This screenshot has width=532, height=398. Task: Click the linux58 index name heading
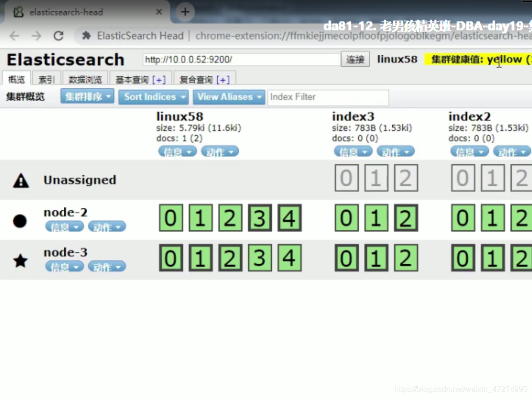point(180,116)
